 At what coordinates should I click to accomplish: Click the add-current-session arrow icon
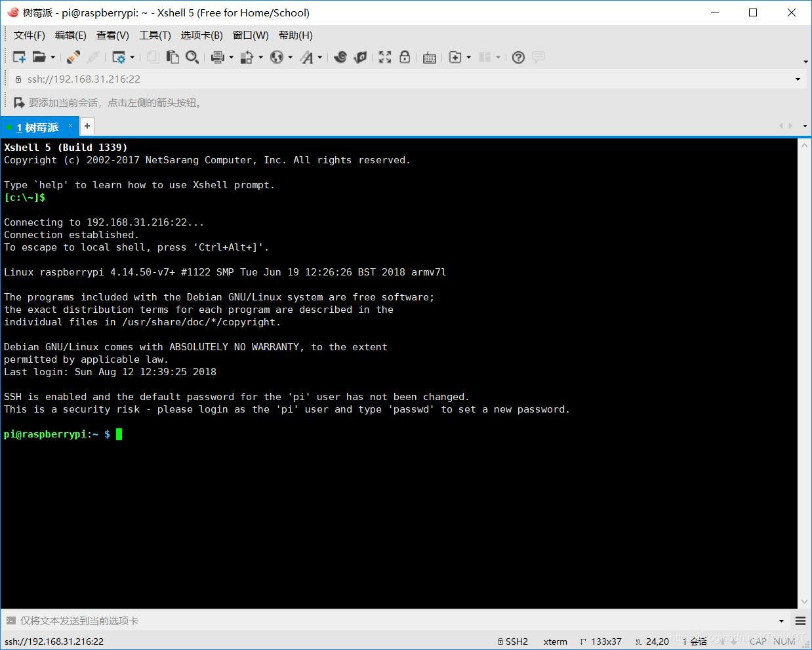coord(19,102)
